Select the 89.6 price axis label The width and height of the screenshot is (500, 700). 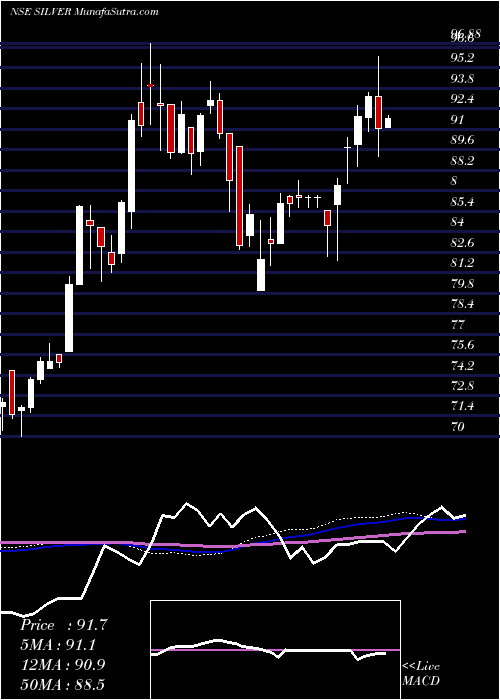pos(462,140)
